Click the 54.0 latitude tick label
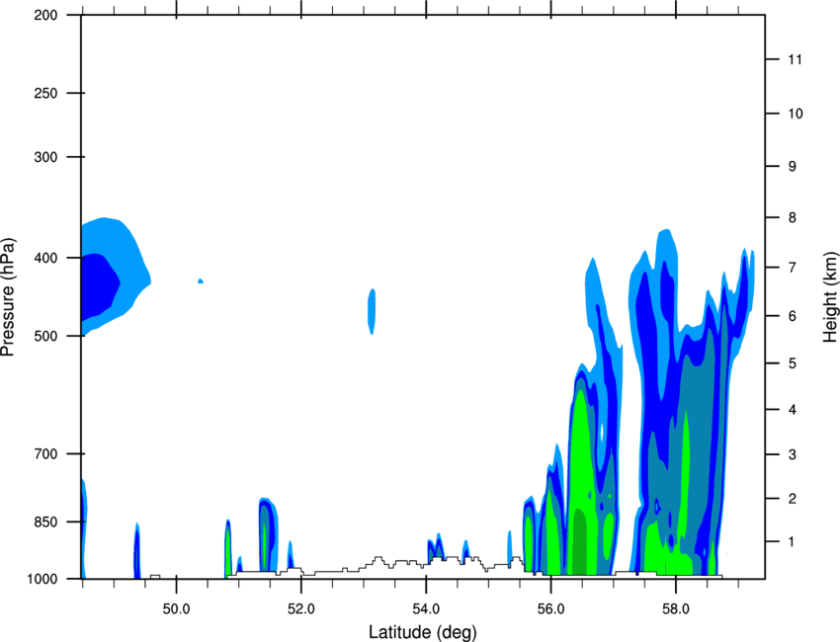The image size is (840, 642). pos(427,609)
